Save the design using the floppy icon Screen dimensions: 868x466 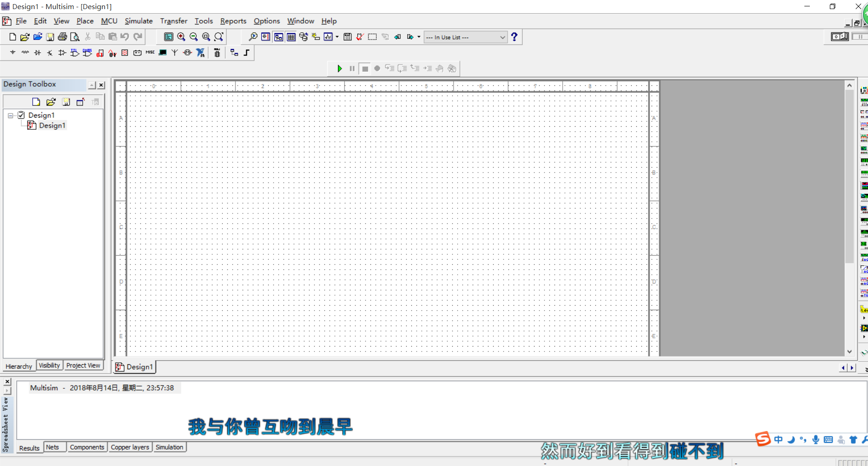pyautogui.click(x=50, y=37)
